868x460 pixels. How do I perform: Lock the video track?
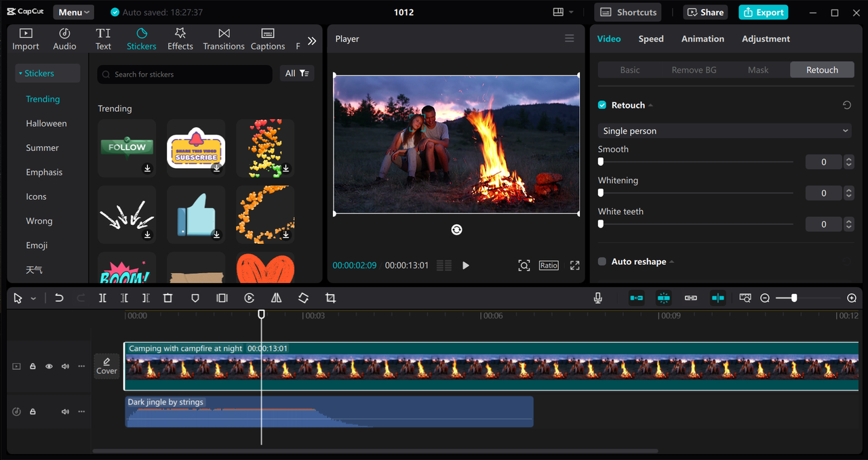click(33, 367)
